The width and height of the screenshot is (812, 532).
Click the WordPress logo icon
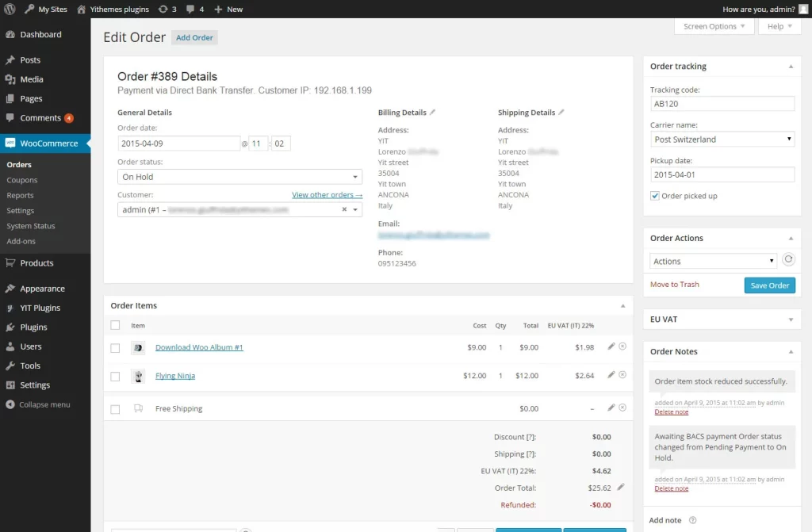(x=10, y=9)
